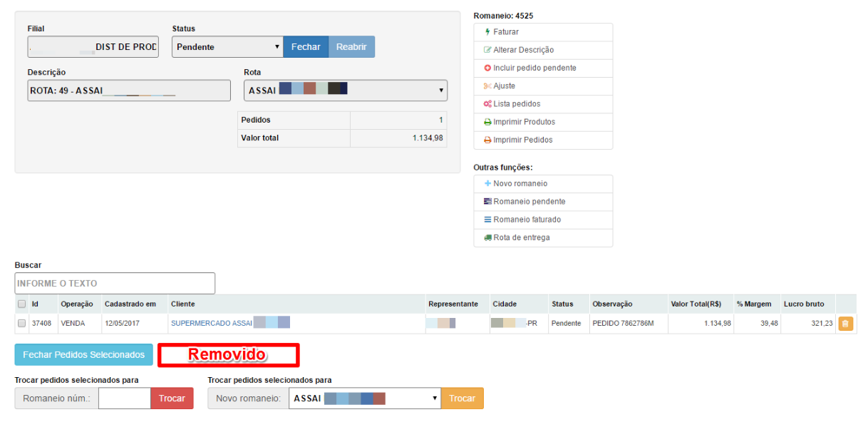The width and height of the screenshot is (868, 432).
Task: Expand the Rota dropdown
Action: click(346, 91)
